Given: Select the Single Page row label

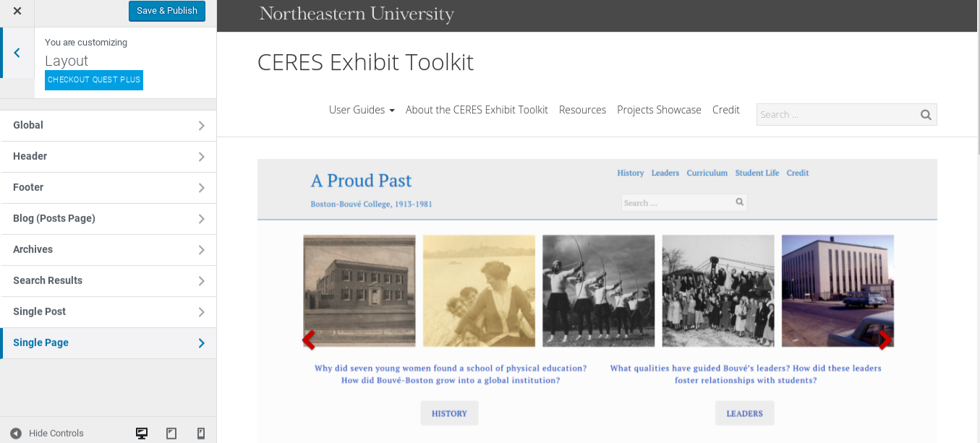Looking at the screenshot, I should pyautogui.click(x=41, y=343).
